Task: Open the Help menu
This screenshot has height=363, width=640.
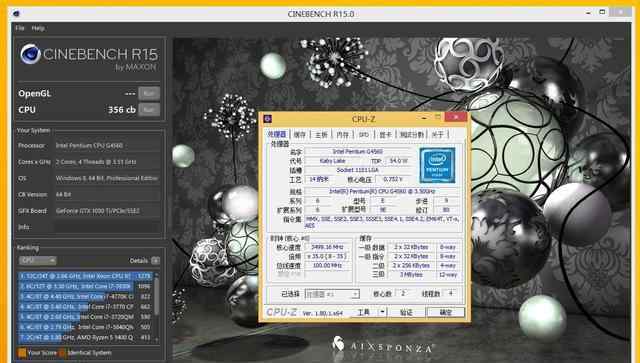Action: 38,28
